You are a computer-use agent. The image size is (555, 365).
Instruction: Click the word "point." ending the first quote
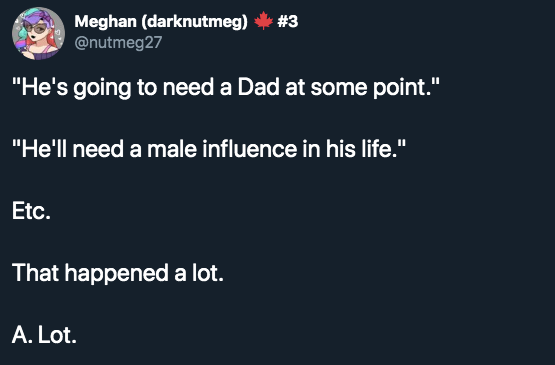pos(406,87)
